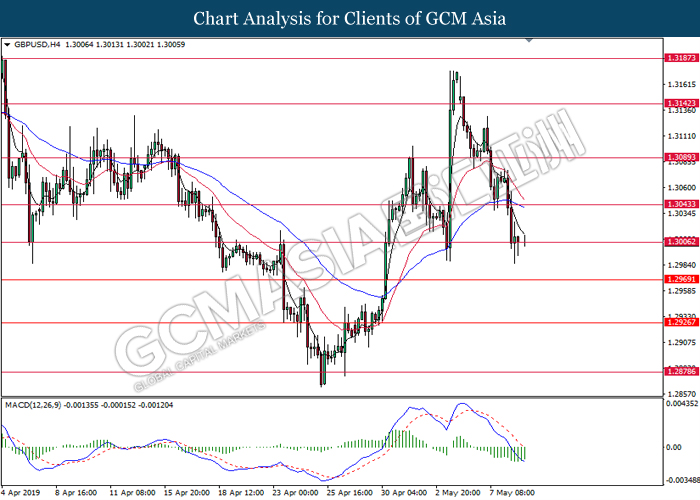Screen dimensions: 700x500
Task: Click the 1.28570 price axis value
Action: [682, 394]
